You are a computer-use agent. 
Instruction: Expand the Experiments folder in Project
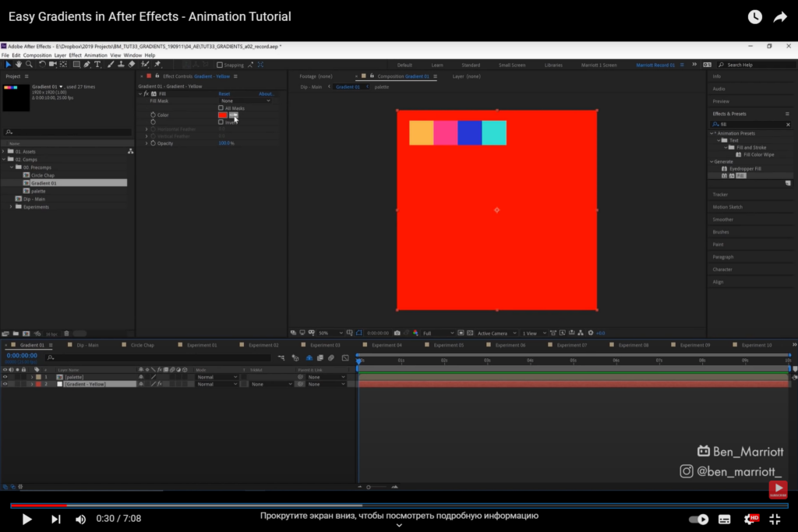click(x=11, y=207)
